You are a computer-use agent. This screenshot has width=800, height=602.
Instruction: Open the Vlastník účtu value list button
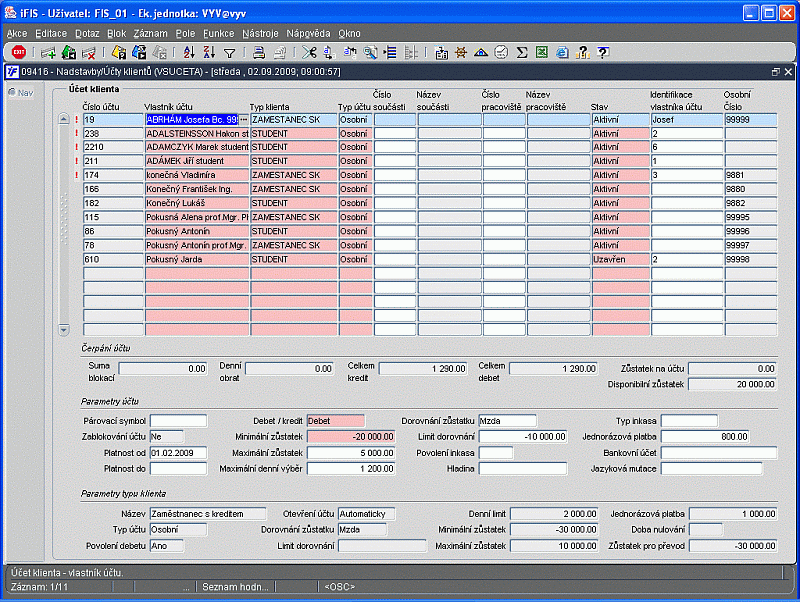(x=243, y=119)
